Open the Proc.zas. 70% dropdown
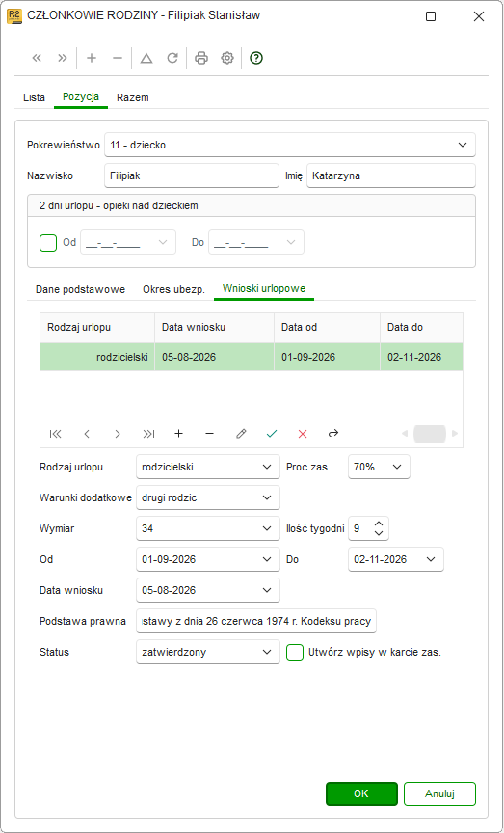Screen dimensions: 504x833 [x=379, y=467]
